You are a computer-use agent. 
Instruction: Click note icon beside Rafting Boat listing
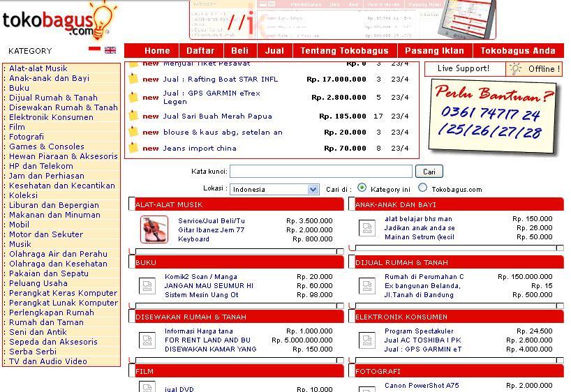point(133,79)
